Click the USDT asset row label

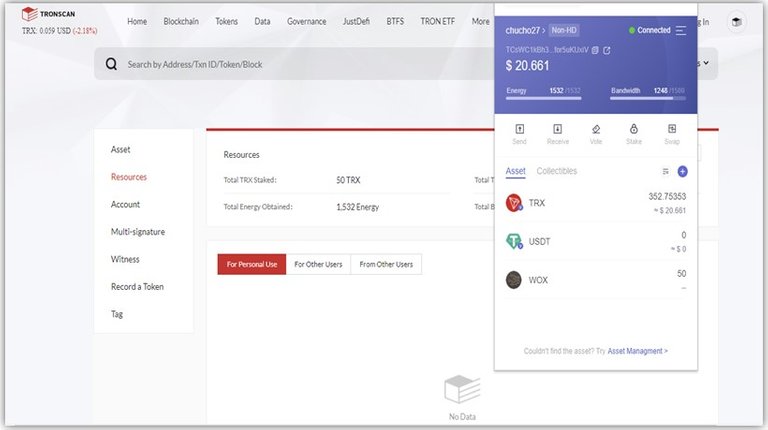pyautogui.click(x=539, y=241)
